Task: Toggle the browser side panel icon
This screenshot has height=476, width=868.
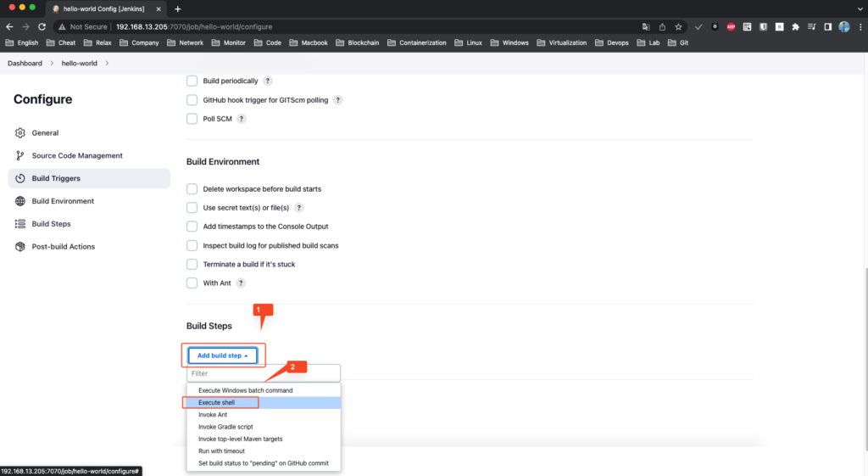Action: (827, 26)
